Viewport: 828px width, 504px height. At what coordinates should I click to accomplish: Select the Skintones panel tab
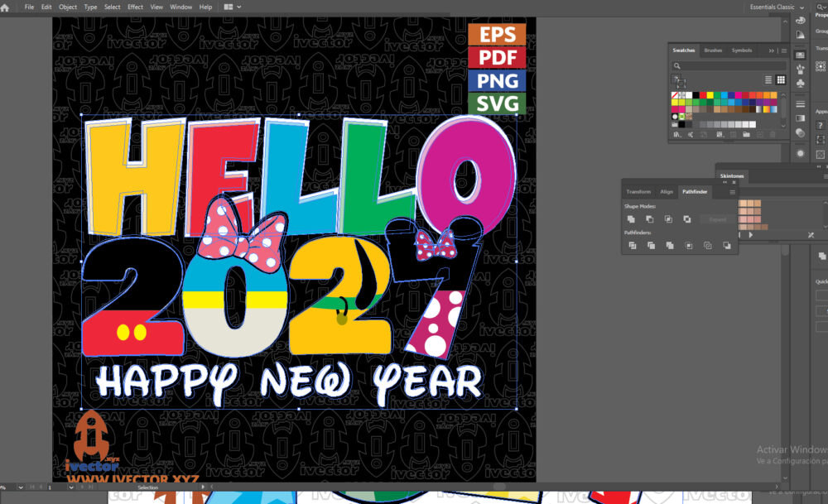click(x=732, y=175)
